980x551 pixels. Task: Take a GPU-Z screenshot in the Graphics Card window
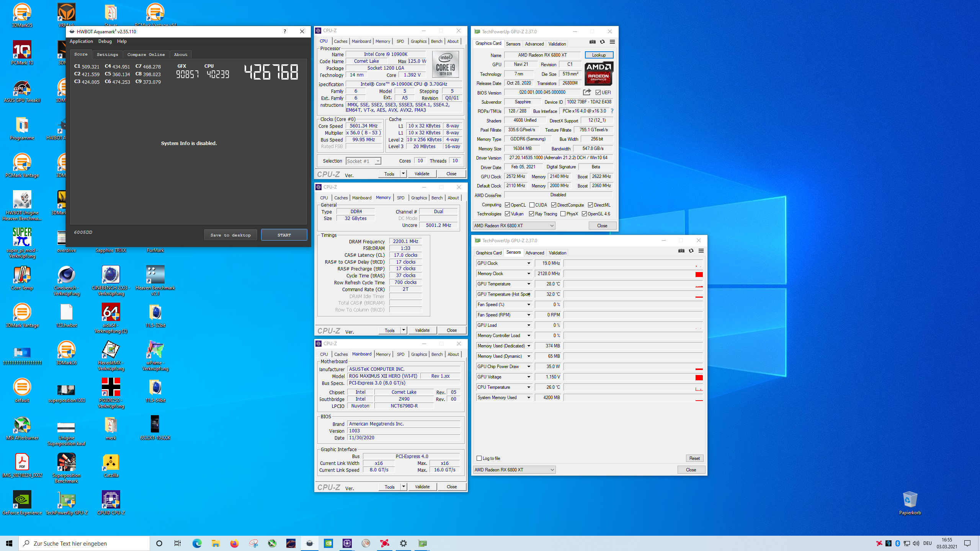(592, 42)
